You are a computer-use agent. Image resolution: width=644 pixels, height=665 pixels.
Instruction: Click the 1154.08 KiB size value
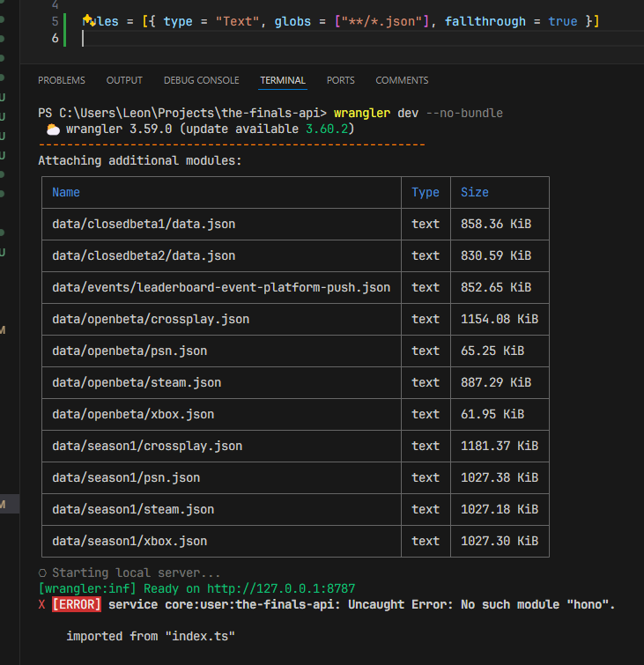coord(500,319)
